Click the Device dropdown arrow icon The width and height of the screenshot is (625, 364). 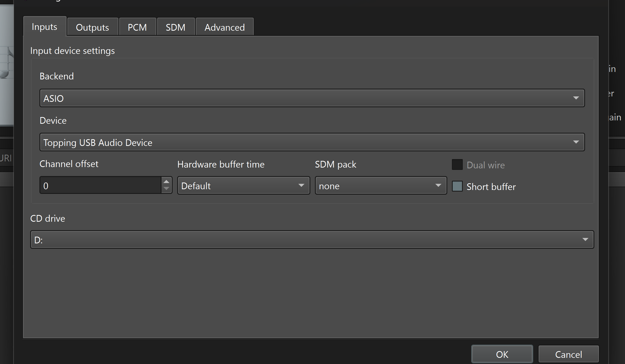(x=576, y=142)
